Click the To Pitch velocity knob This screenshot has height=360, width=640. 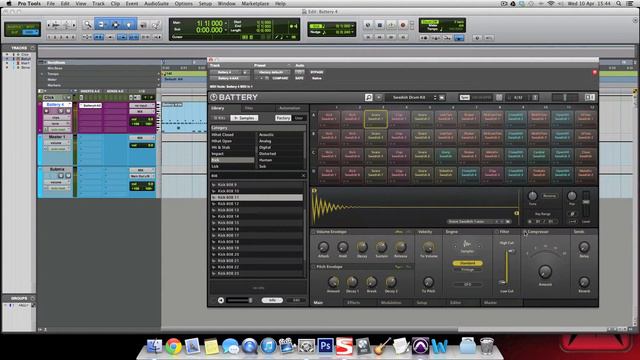pyautogui.click(x=428, y=282)
